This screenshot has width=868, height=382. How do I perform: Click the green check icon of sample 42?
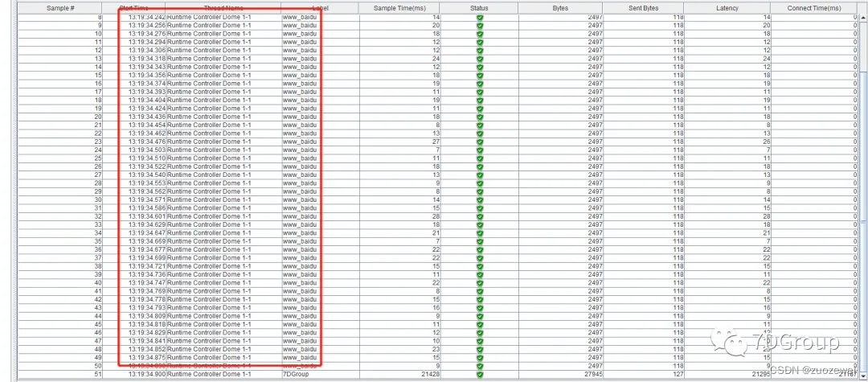[x=479, y=299]
